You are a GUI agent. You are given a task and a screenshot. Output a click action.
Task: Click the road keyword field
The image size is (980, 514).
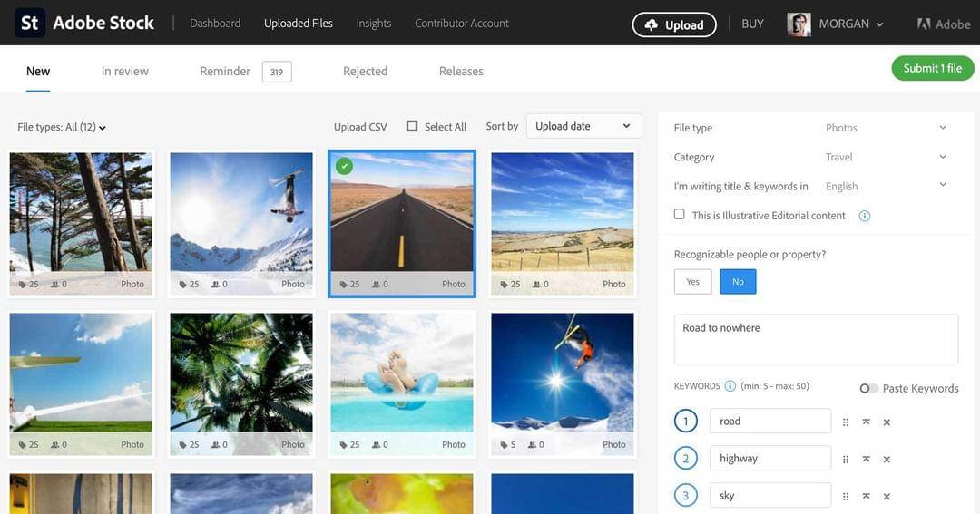pyautogui.click(x=770, y=421)
